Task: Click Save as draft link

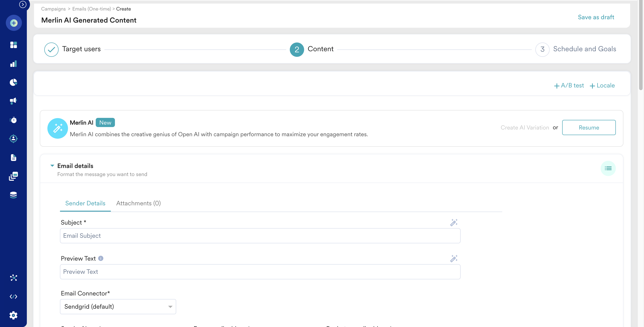Action: click(x=596, y=17)
